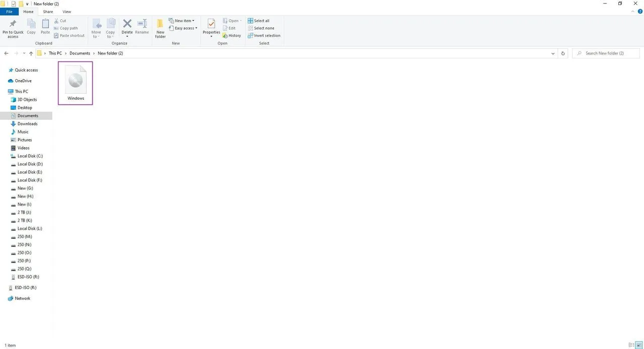
Task: Click the Search New folder (2) box
Action: coord(606,53)
